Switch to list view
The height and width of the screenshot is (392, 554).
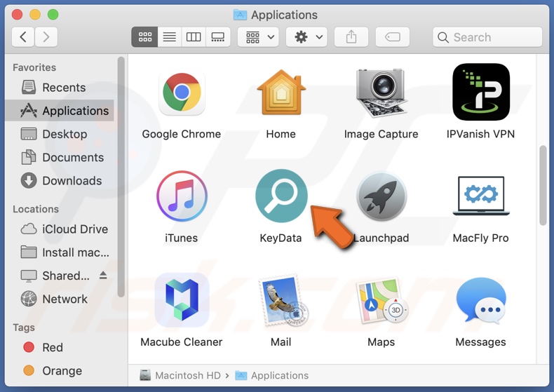coord(169,37)
